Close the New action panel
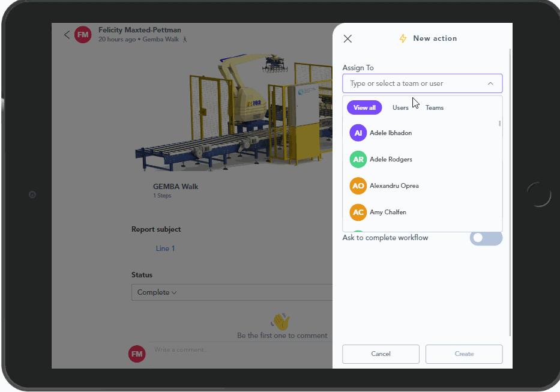 tap(348, 39)
